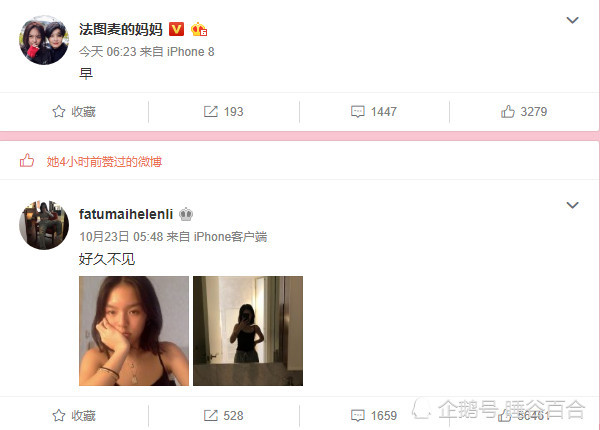View the mirror selfie photo thumbnail
This screenshot has width=600, height=430.
pyautogui.click(x=248, y=331)
